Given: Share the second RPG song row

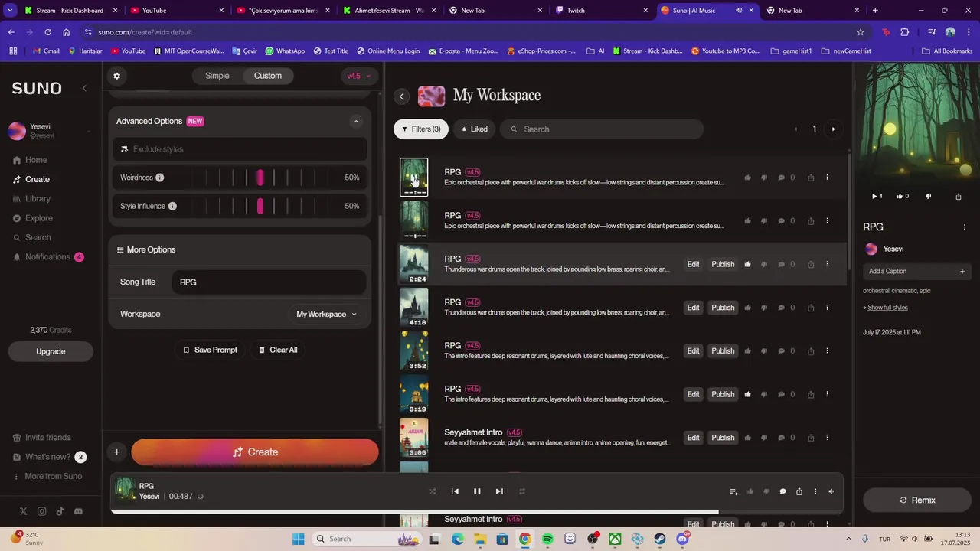Looking at the screenshot, I should click(811, 221).
